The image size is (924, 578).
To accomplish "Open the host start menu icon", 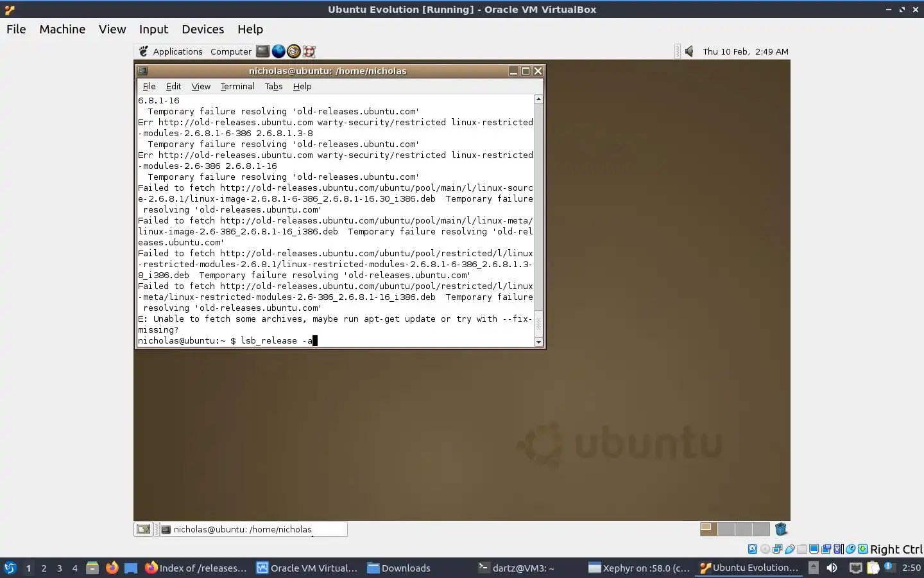I will point(10,568).
